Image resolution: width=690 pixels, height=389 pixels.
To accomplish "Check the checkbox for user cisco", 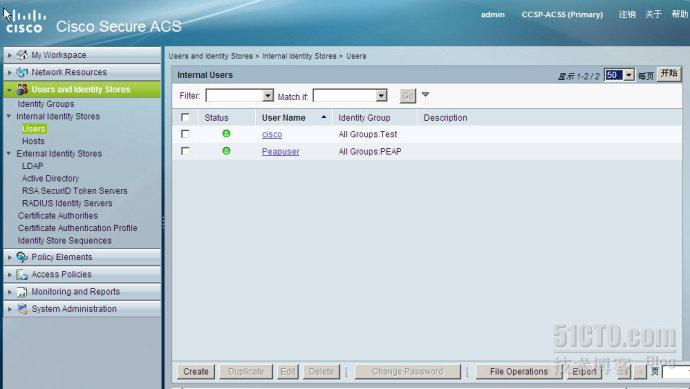I will coord(185,134).
